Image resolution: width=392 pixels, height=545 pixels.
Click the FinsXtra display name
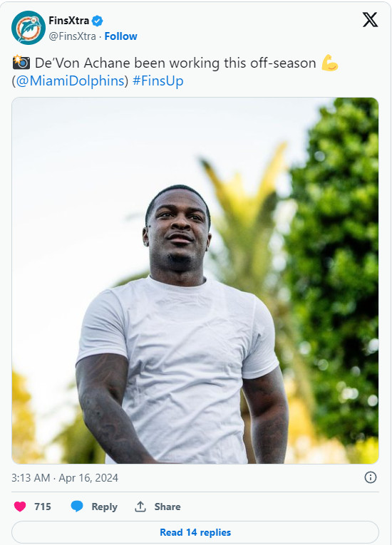tap(69, 21)
